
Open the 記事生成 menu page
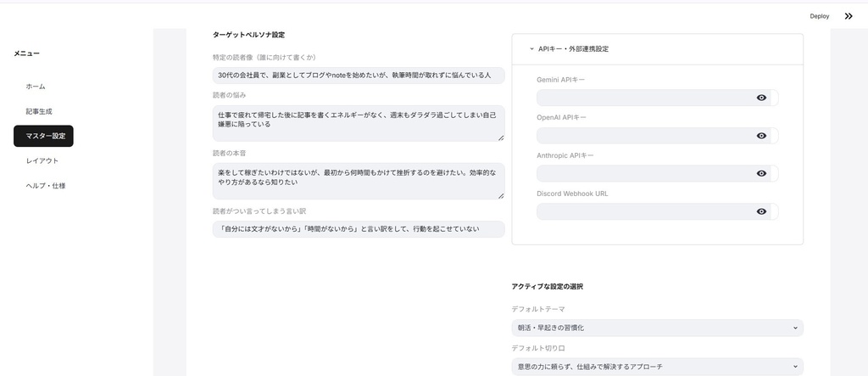[39, 111]
